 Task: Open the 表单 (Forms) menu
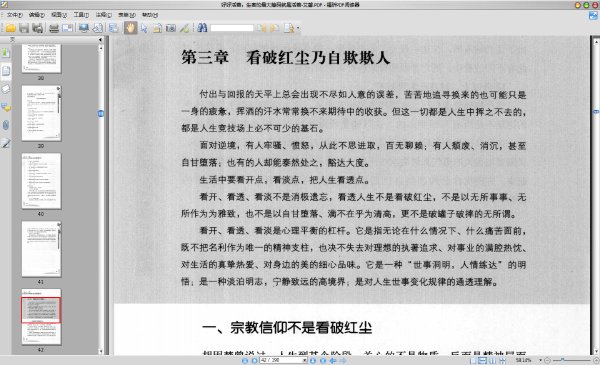point(126,15)
